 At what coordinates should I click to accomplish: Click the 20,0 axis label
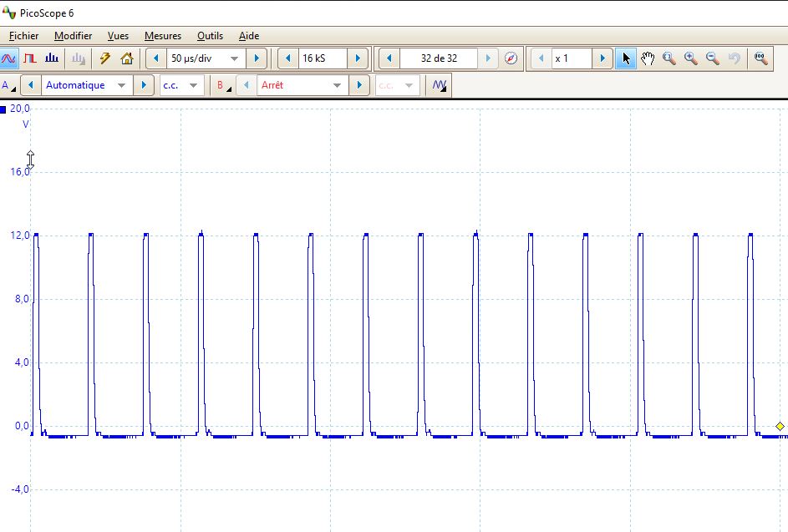tap(20, 108)
